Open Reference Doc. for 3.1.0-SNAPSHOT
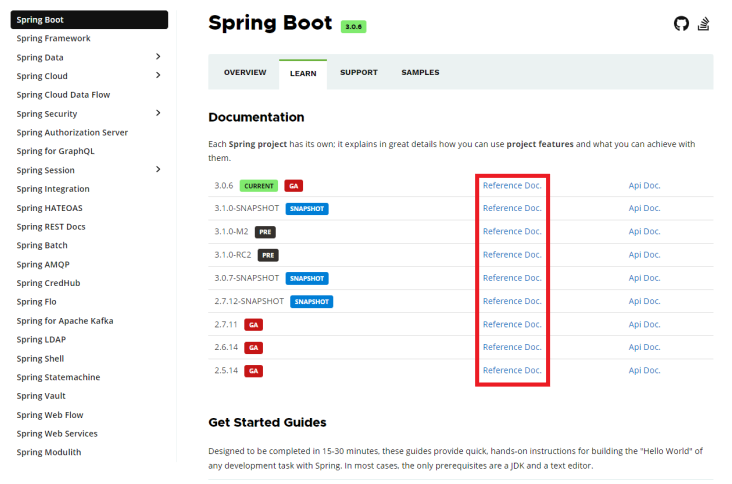732x484 pixels. (512, 208)
